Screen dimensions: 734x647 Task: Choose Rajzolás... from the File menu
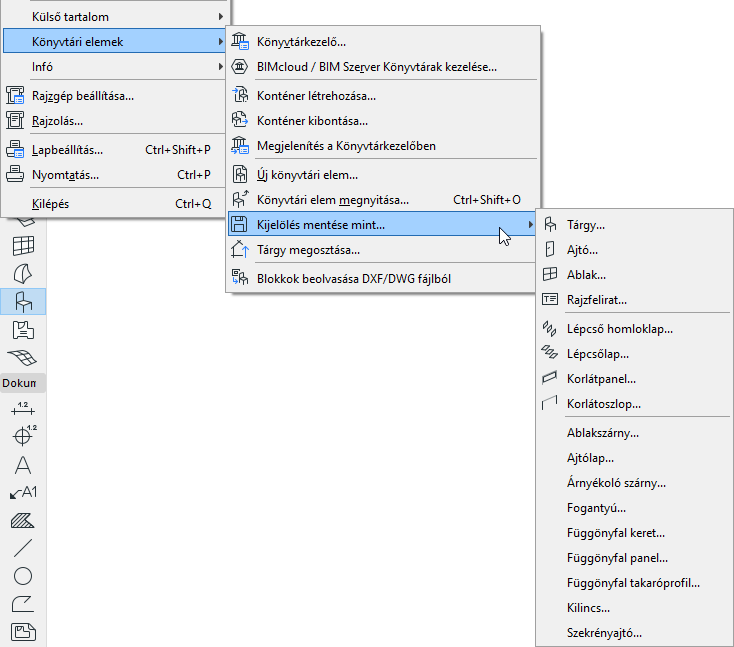coord(114,121)
